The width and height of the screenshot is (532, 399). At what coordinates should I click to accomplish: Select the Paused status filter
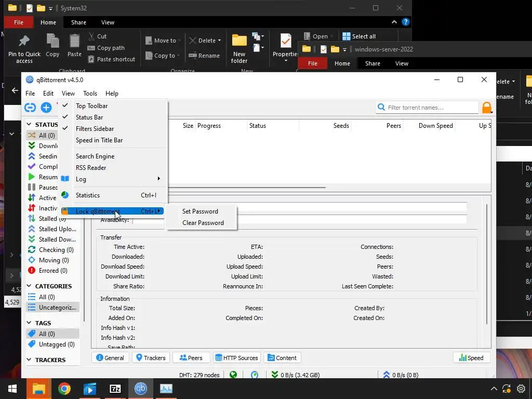point(42,187)
